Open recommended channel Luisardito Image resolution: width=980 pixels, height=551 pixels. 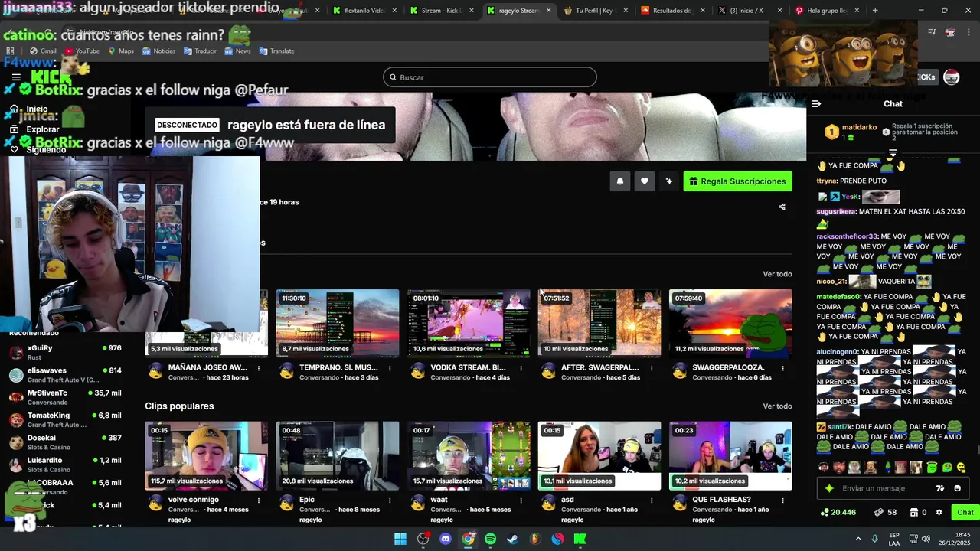[x=65, y=465]
